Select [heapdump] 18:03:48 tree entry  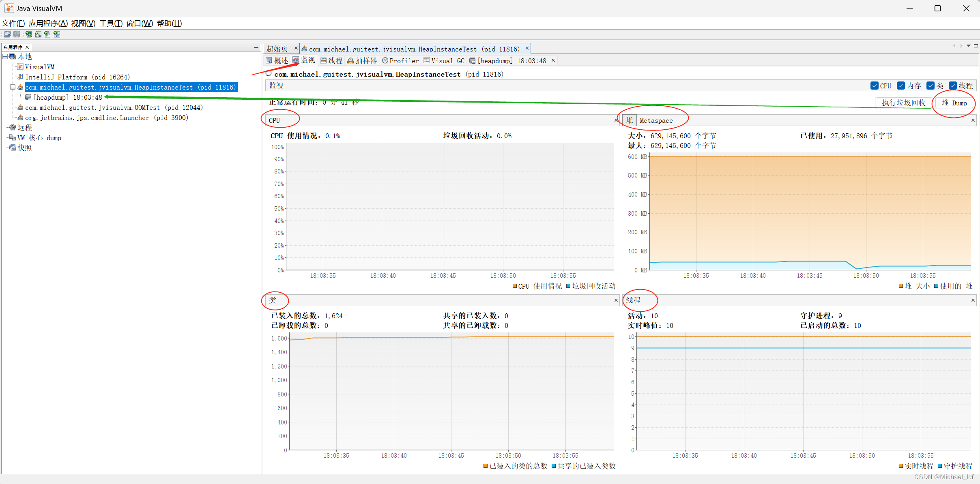coord(68,97)
